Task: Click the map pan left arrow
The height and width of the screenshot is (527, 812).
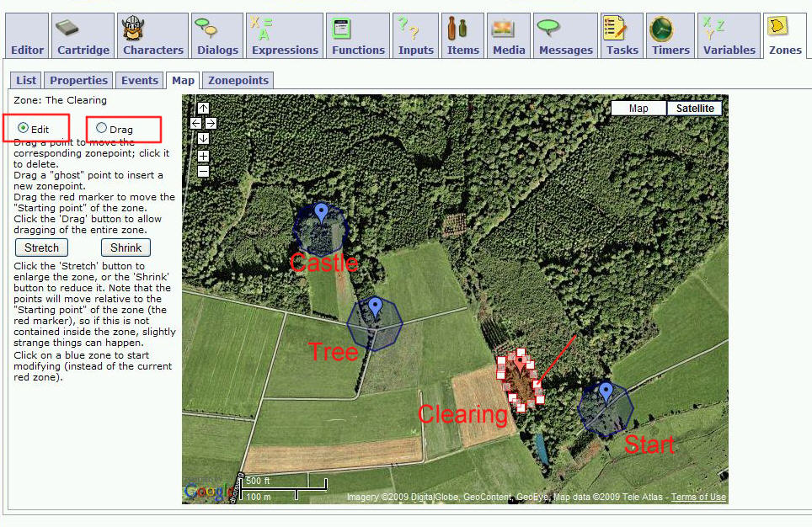Action: (195, 124)
